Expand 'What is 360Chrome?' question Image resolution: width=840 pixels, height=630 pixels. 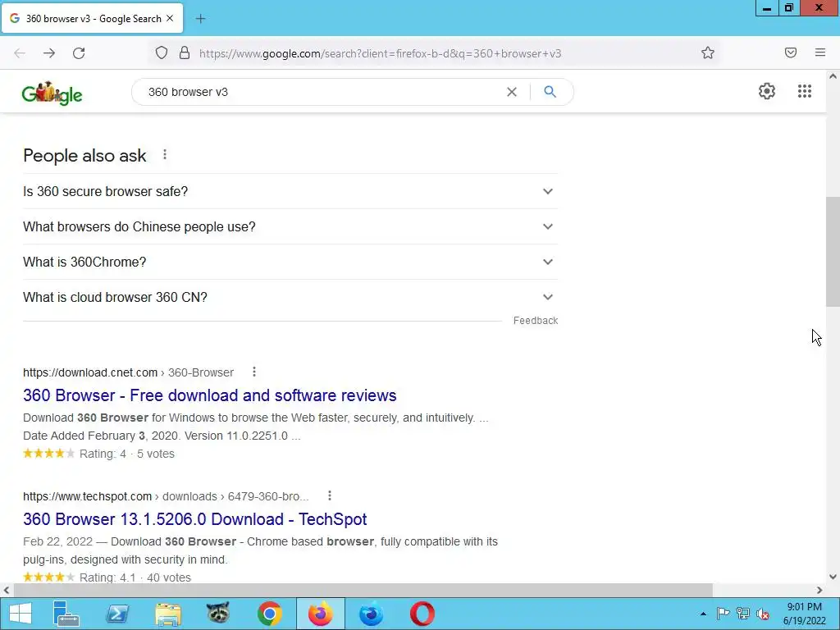[x=290, y=262]
